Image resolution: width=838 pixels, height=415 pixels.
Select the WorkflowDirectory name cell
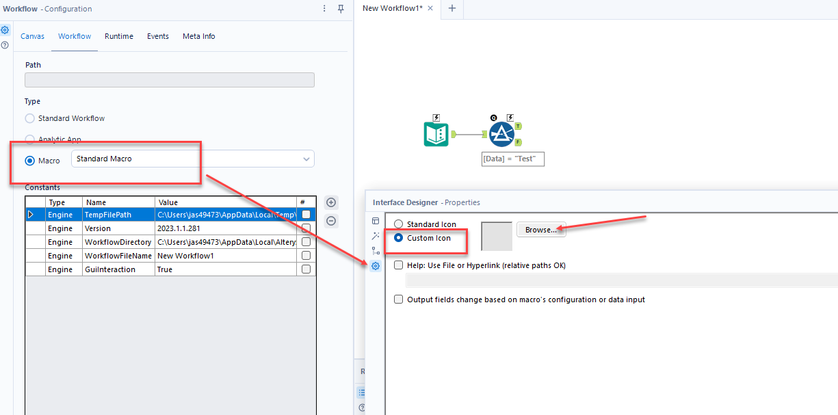[x=119, y=242]
